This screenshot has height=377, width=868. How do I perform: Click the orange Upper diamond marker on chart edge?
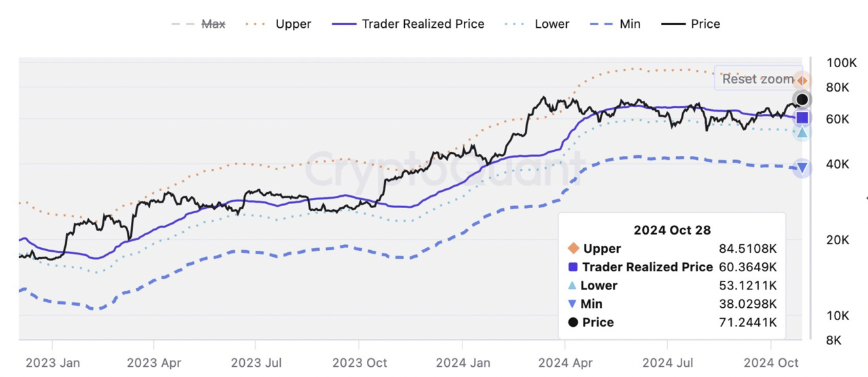point(802,81)
